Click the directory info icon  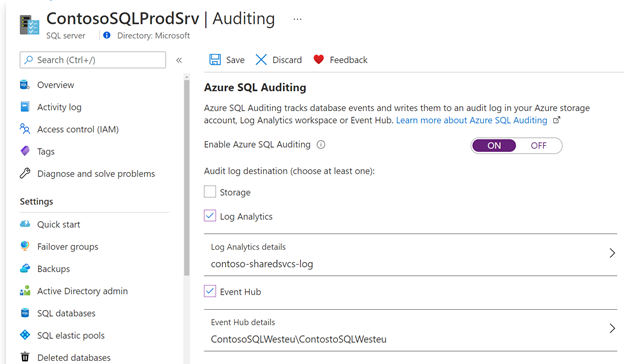(107, 35)
